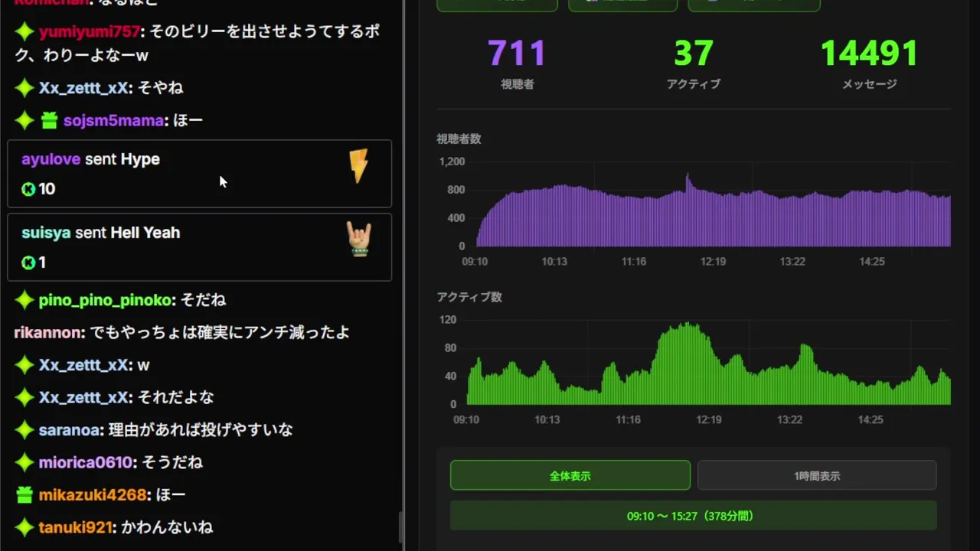Click the sparkle badge on the そやね message
The height and width of the screenshot is (551, 980).
(x=25, y=88)
